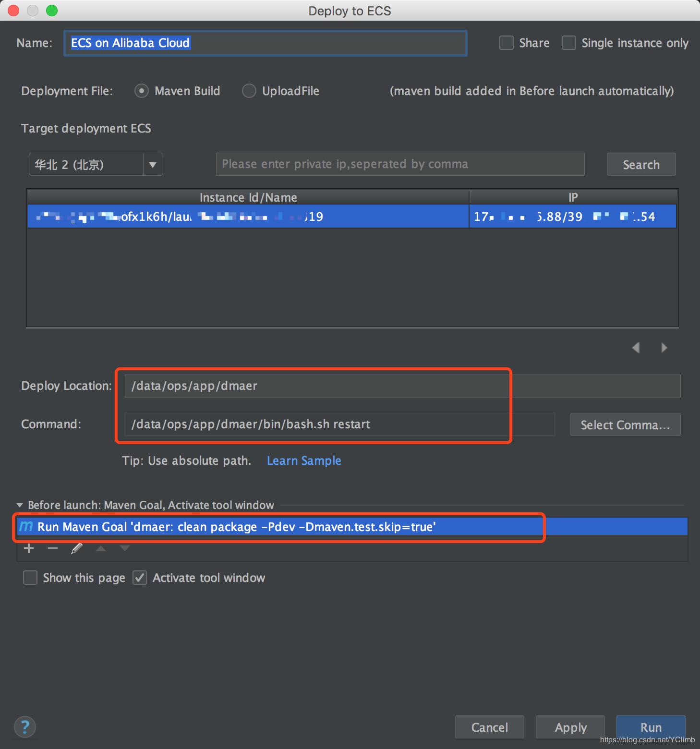Add a new before launch task
Screen dimensions: 700x749
click(29, 548)
